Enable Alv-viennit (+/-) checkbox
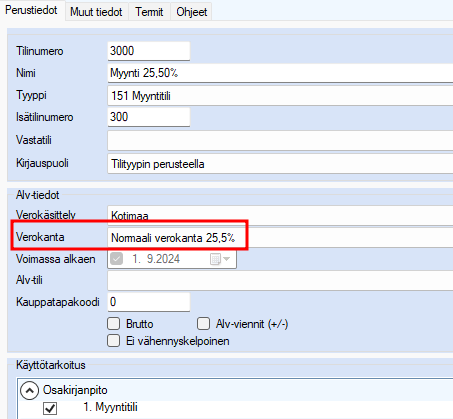The width and height of the screenshot is (453, 419). tap(203, 324)
